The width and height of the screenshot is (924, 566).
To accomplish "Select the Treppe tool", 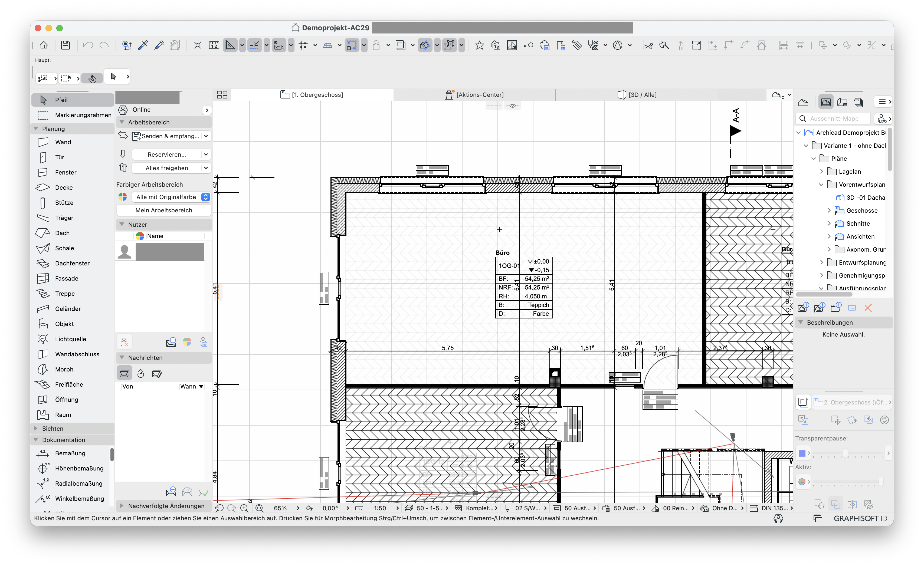I will click(73, 294).
